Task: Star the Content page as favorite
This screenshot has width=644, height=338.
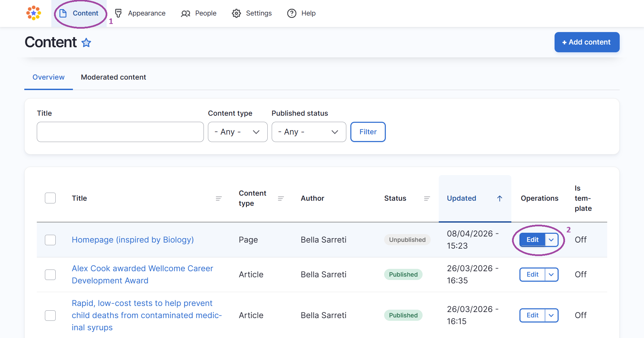Action: pos(86,43)
